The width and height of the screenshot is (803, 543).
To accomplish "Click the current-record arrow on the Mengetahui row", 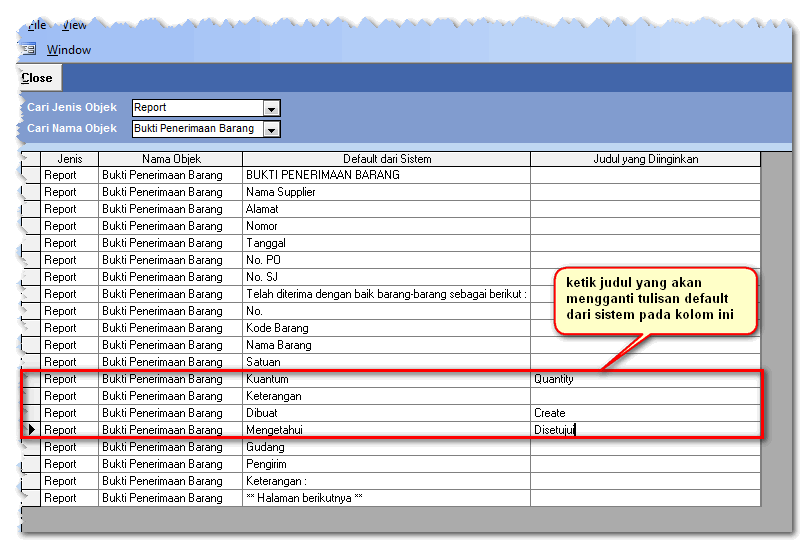I will (31, 430).
